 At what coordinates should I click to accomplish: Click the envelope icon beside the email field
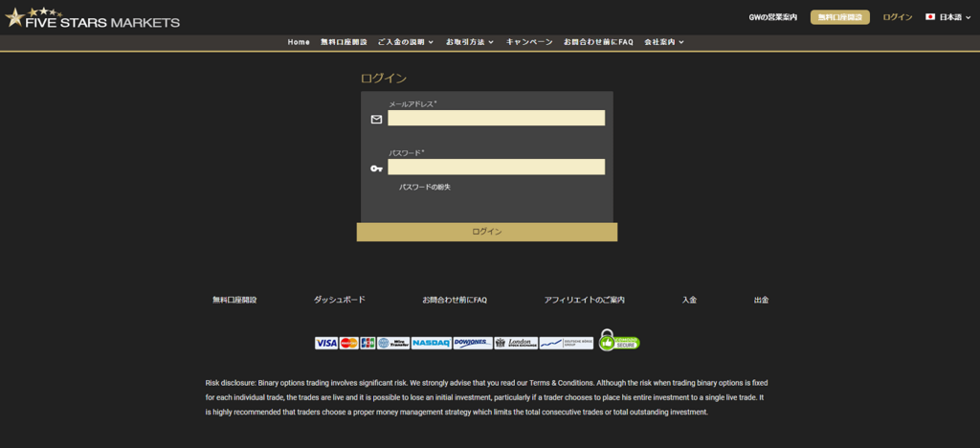(x=376, y=120)
